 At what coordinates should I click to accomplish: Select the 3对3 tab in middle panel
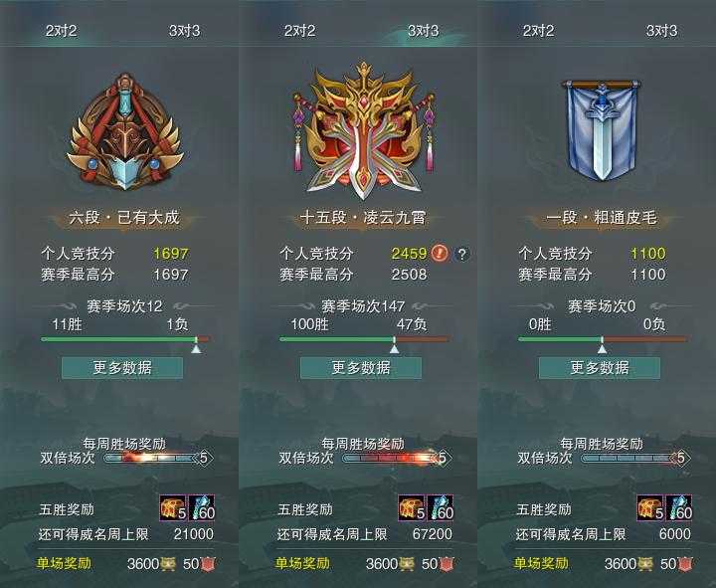tap(424, 31)
